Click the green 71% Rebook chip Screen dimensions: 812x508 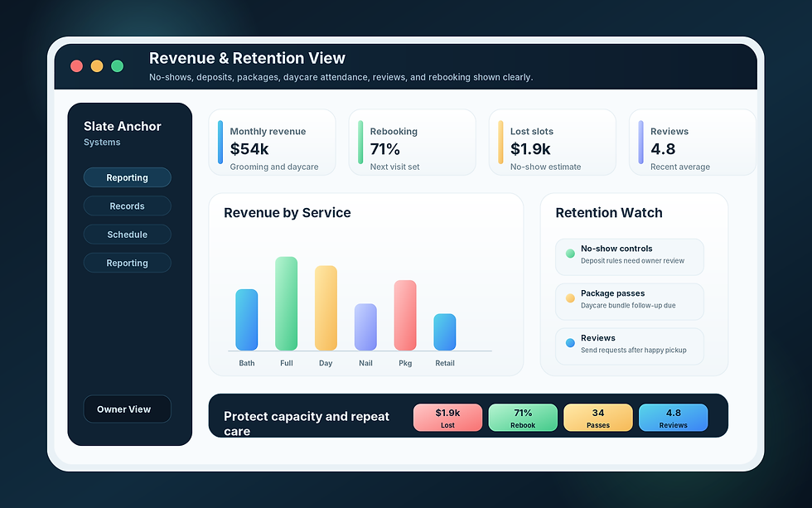523,418
